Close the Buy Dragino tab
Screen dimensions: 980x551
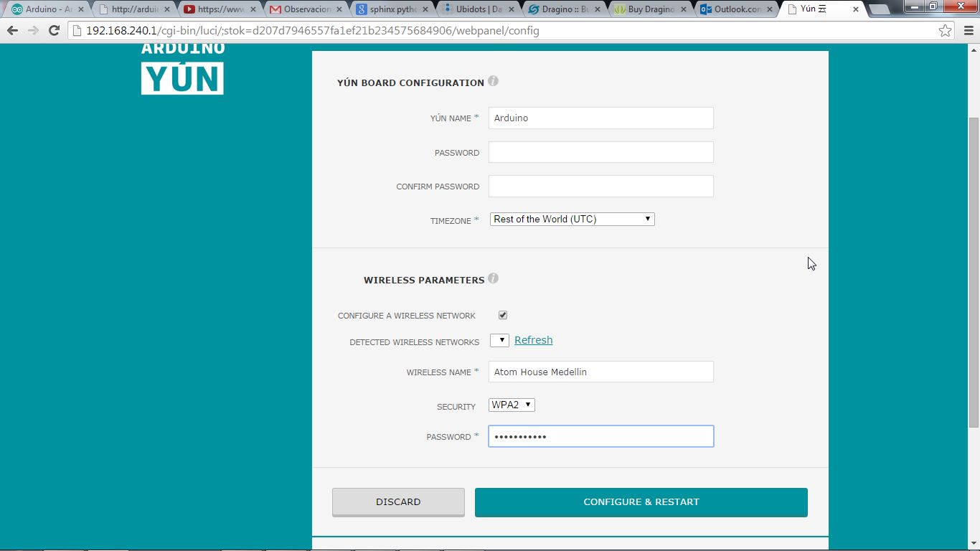pos(684,9)
